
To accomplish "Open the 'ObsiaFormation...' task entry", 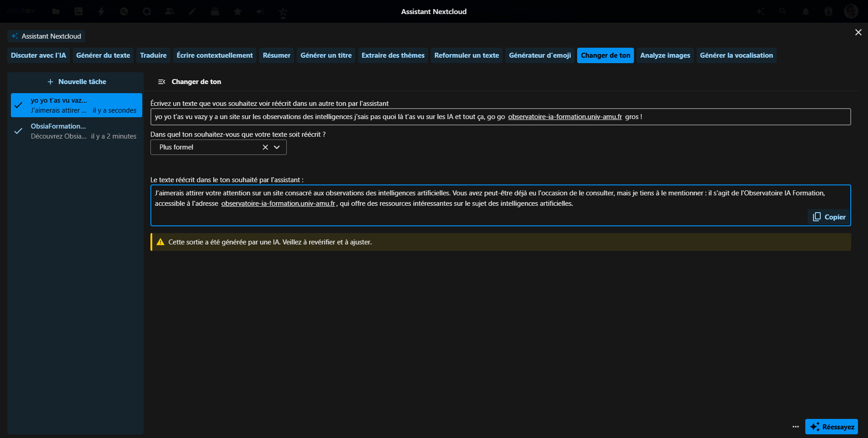I will pos(76,131).
